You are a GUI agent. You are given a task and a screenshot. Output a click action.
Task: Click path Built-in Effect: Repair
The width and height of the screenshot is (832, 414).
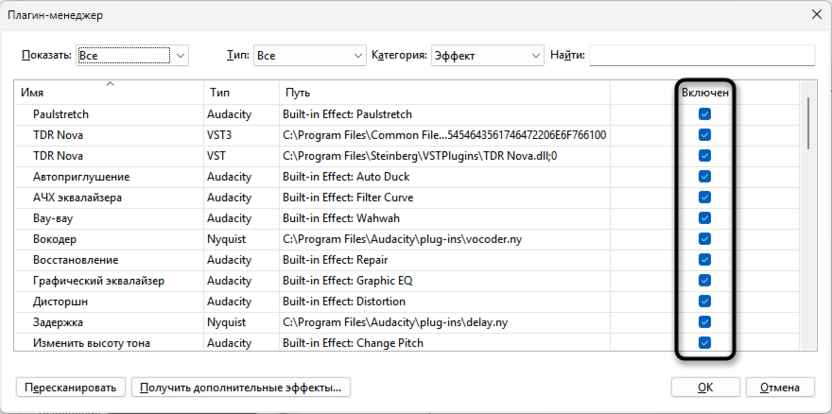tap(335, 260)
